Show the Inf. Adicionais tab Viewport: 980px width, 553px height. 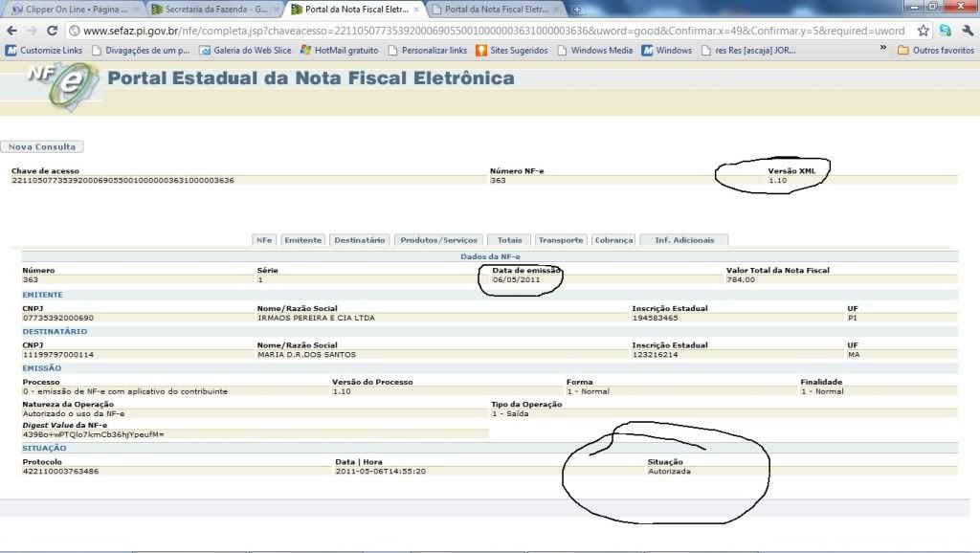(x=684, y=240)
